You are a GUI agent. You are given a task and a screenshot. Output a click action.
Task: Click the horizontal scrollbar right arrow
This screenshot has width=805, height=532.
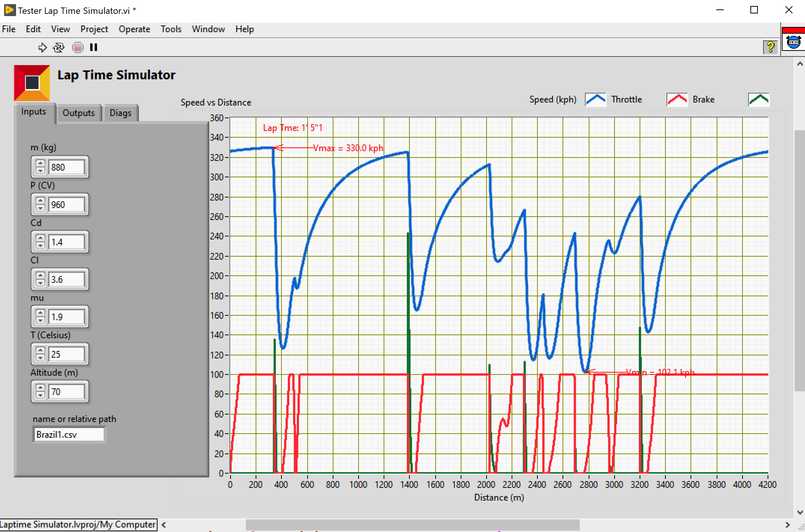(x=787, y=525)
